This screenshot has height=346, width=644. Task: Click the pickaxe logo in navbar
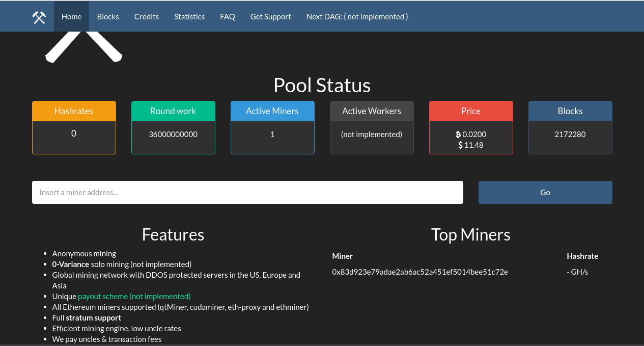pyautogui.click(x=39, y=17)
